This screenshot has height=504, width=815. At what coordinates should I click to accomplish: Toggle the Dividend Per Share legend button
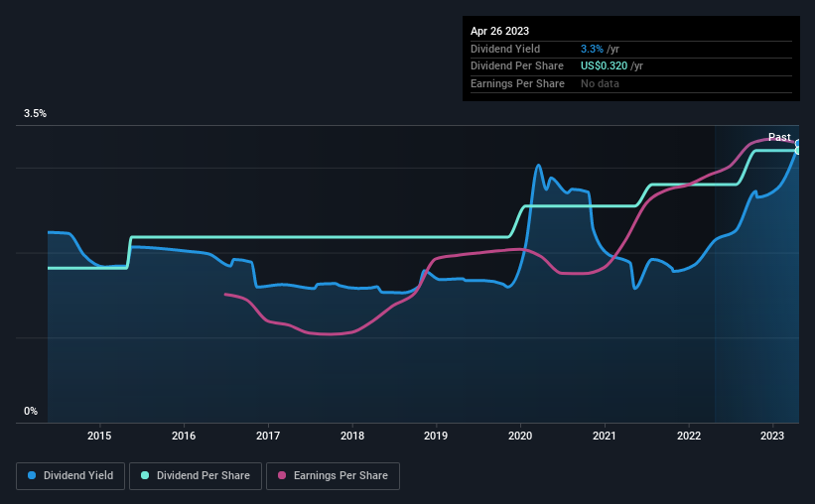pyautogui.click(x=196, y=476)
